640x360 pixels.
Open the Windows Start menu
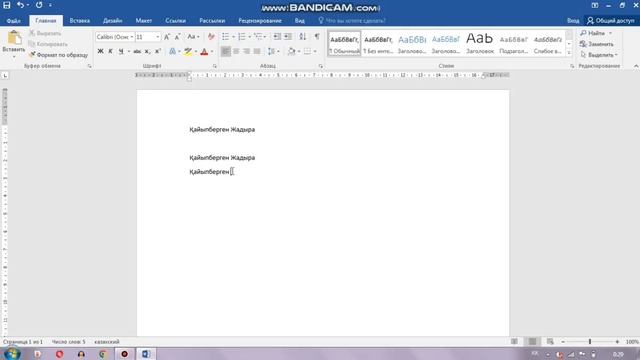(x=12, y=353)
